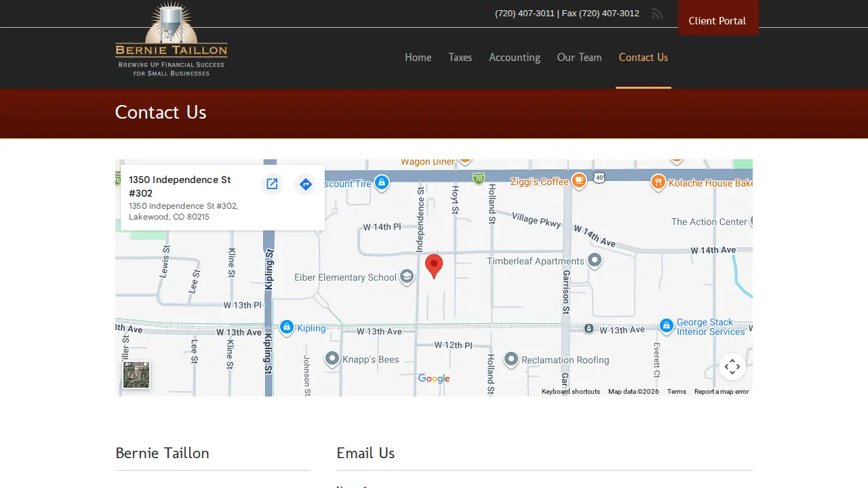Click the Kipling transit station marker

pyautogui.click(x=287, y=328)
